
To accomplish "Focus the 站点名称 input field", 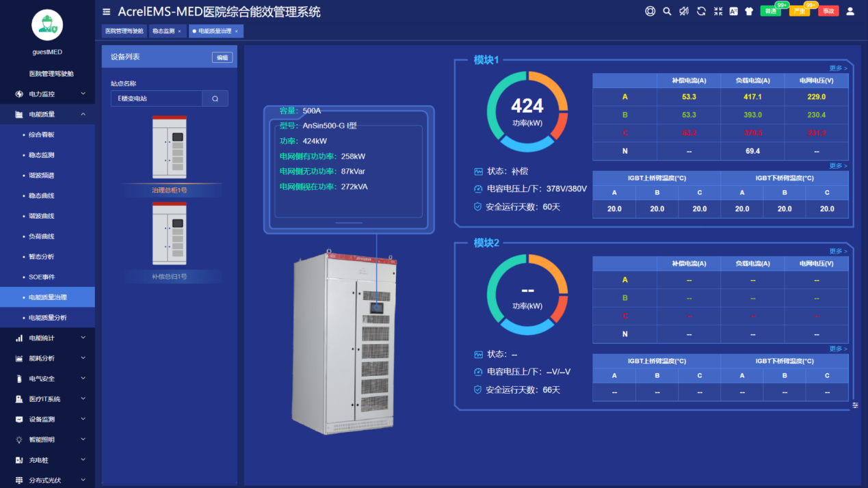I will click(157, 98).
